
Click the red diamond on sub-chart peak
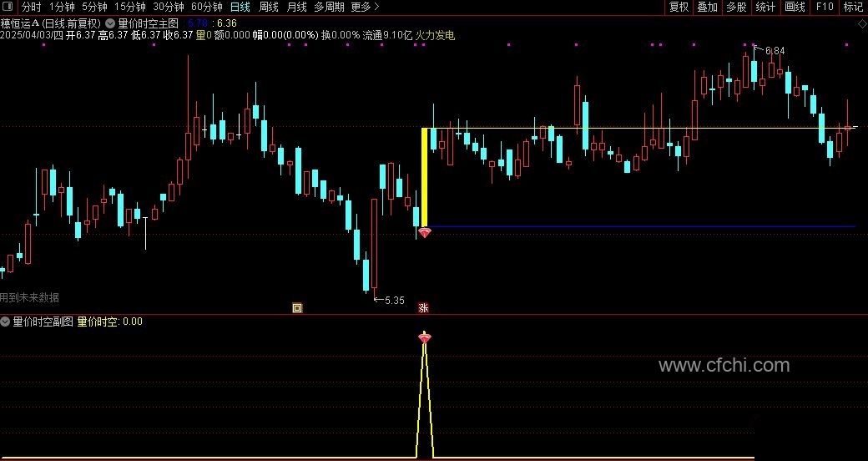pyautogui.click(x=424, y=337)
